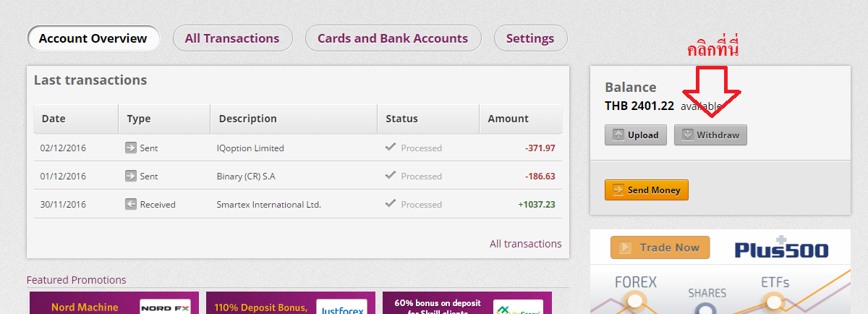Image resolution: width=868 pixels, height=314 pixels.
Task: Click the NordFX logo in promotions
Action: [165, 307]
